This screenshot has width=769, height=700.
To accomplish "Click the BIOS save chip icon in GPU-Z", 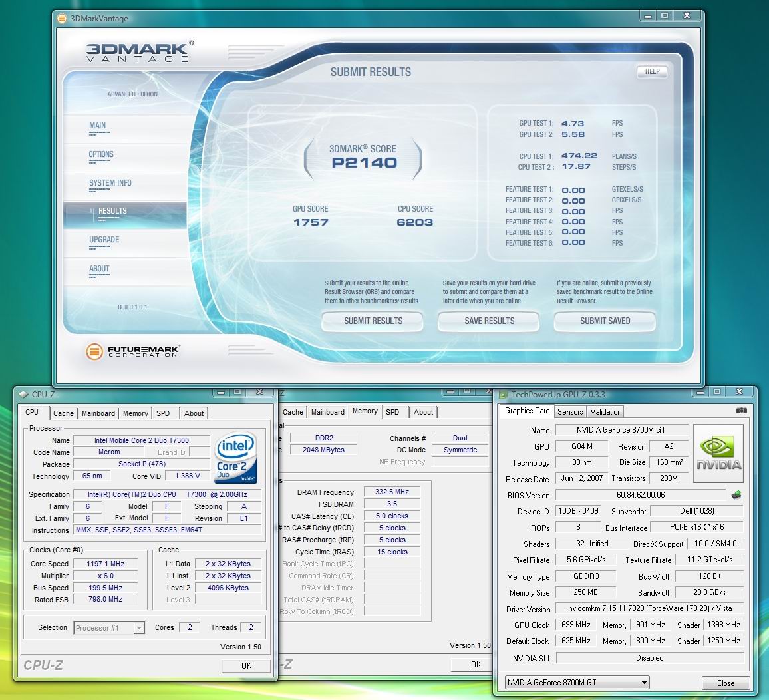I will click(x=736, y=495).
